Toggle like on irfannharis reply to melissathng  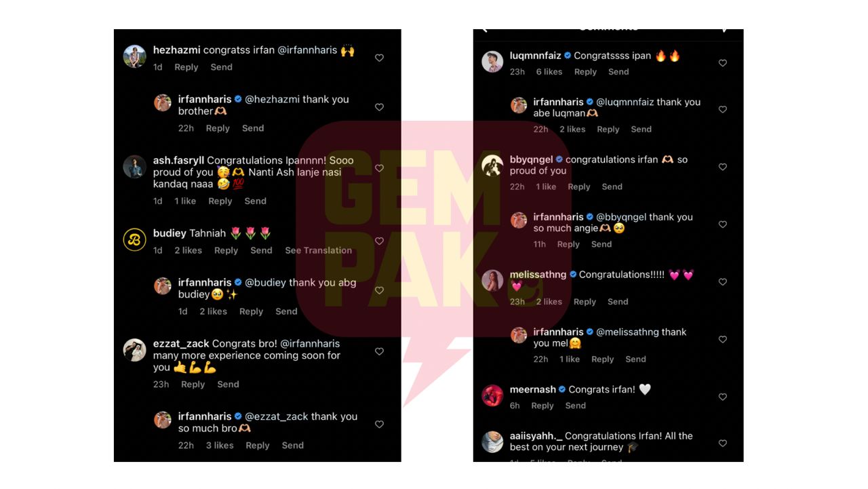(722, 339)
